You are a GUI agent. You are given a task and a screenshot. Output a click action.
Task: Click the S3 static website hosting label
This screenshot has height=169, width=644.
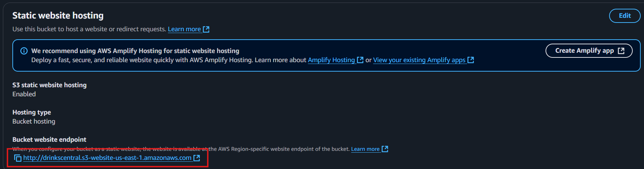49,85
